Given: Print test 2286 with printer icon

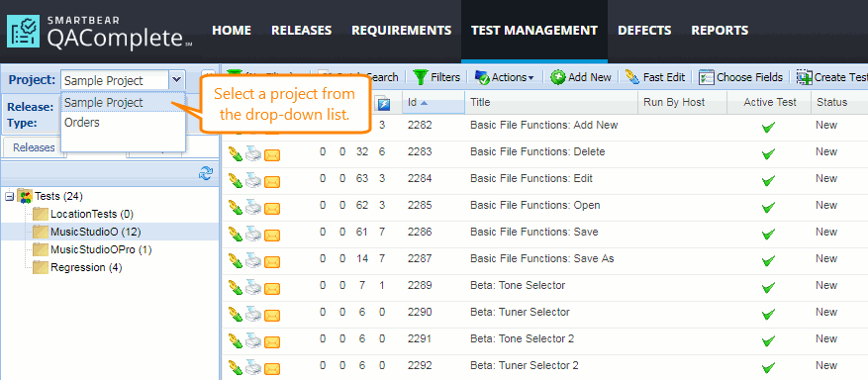Looking at the screenshot, I should [x=253, y=235].
